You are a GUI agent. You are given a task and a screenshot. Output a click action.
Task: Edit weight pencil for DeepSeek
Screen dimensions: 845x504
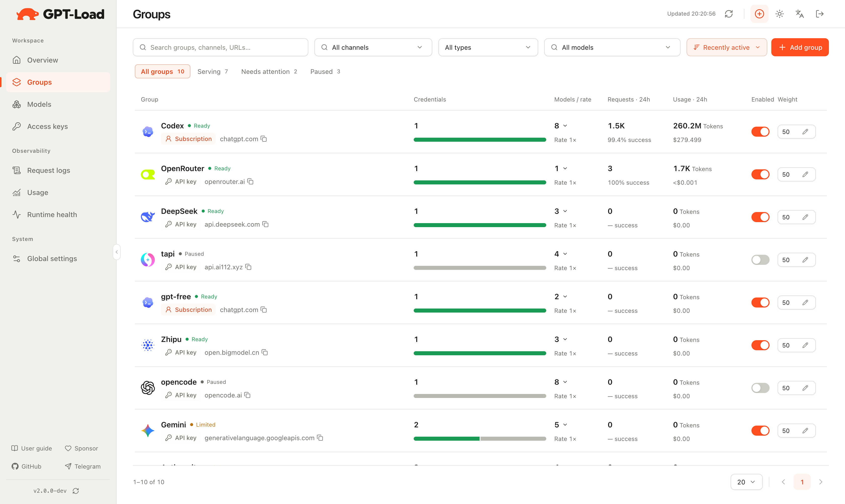(x=805, y=217)
